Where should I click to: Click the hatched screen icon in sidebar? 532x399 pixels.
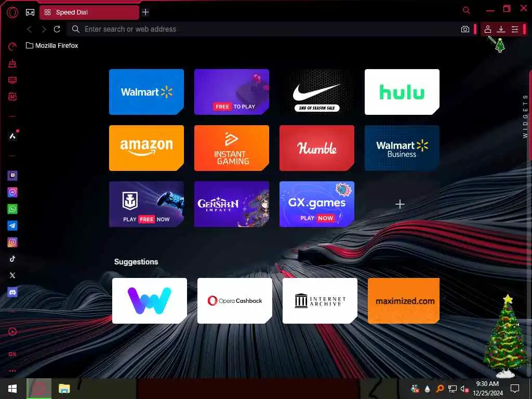12,79
